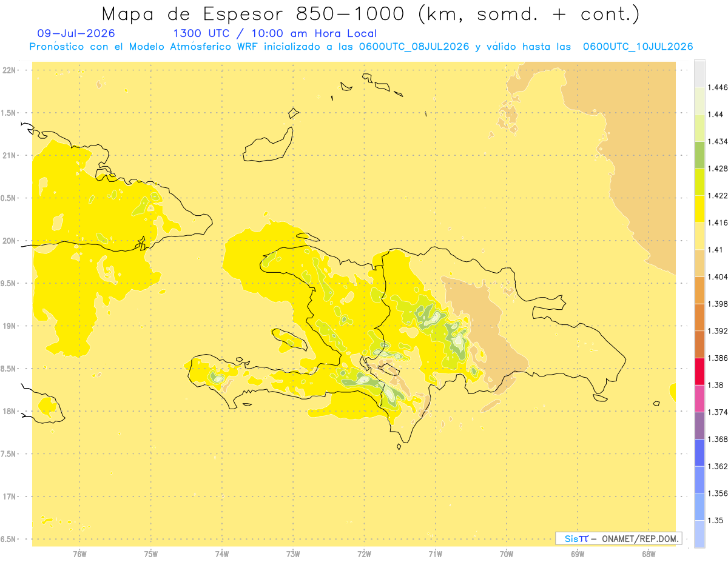Select the latitude label "21N"
The width and height of the screenshot is (728, 562).
tap(10, 155)
